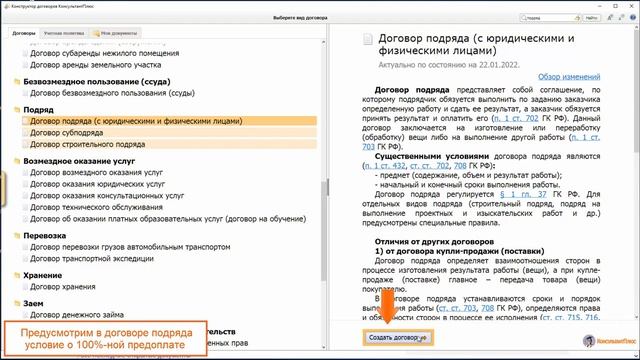Click document icon of Договор технического обслуживания
640x360 pixels.
click(x=25, y=207)
